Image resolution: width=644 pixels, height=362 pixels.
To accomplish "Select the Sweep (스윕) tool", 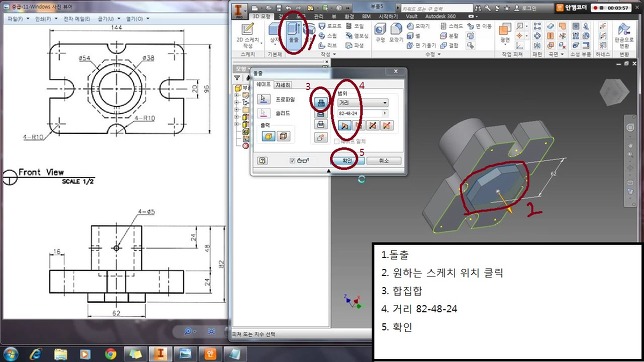I will point(328,36).
